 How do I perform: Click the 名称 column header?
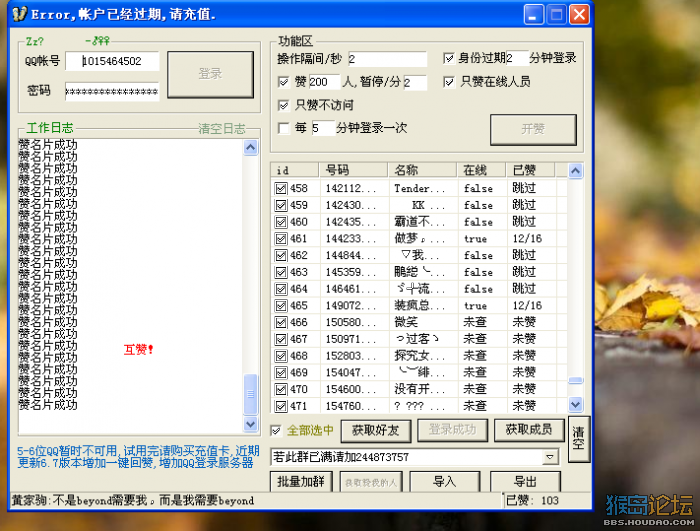(x=423, y=170)
